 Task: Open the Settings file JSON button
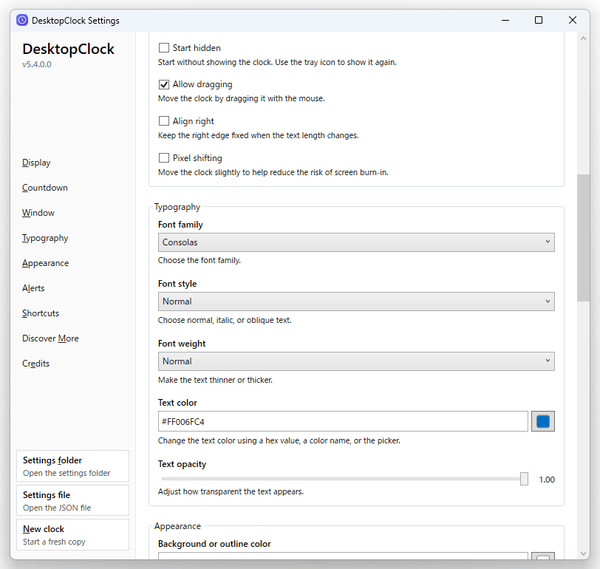pyautogui.click(x=73, y=501)
